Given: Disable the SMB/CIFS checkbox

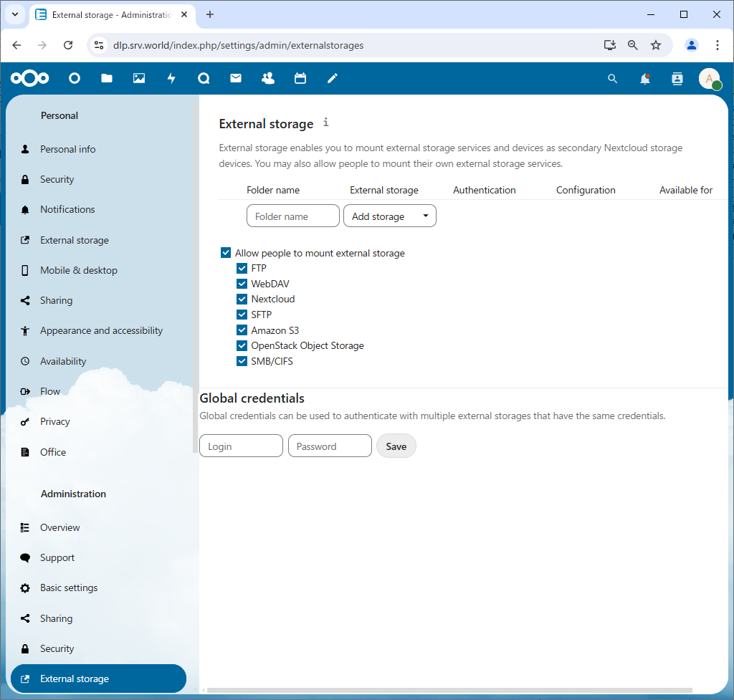Looking at the screenshot, I should pos(242,361).
